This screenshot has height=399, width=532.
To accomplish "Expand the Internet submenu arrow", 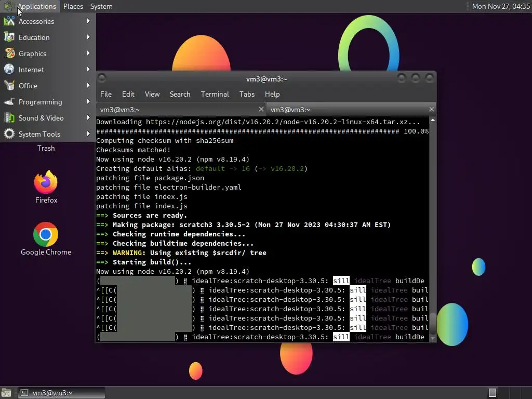I will [88, 69].
